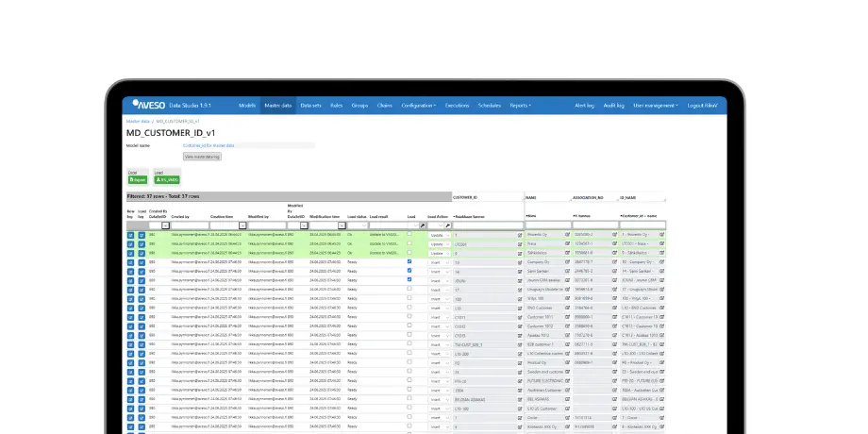Screen dimensions: 868x434
Task: Uncheck Load checkbox for customer 14
Action: 409,271
